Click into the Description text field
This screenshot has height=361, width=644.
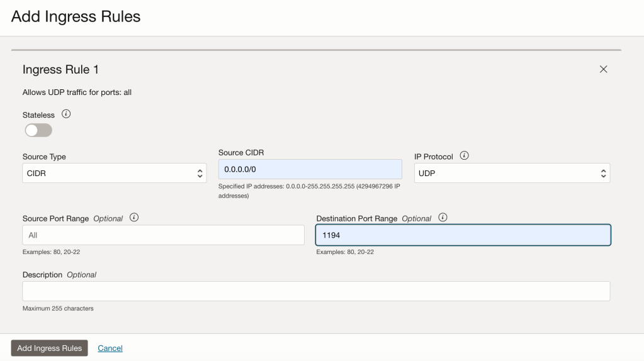pos(316,291)
